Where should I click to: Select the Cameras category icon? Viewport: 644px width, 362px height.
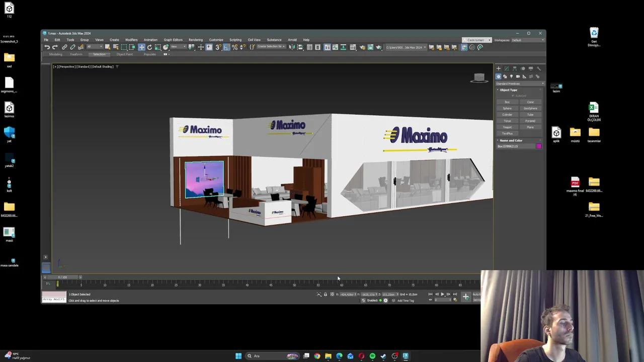(518, 76)
